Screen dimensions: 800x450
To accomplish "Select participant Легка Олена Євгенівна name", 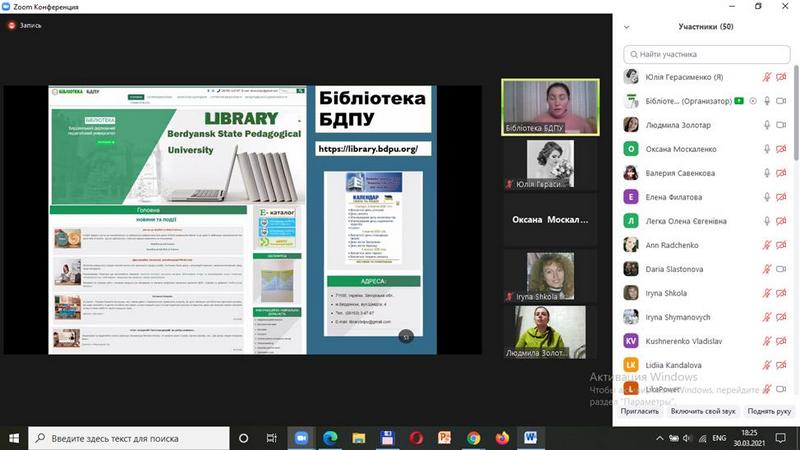I will point(686,221).
